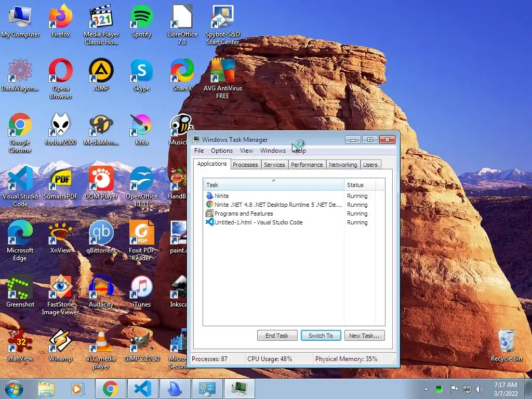
Task: Select the Ninite task row
Action: click(289, 196)
